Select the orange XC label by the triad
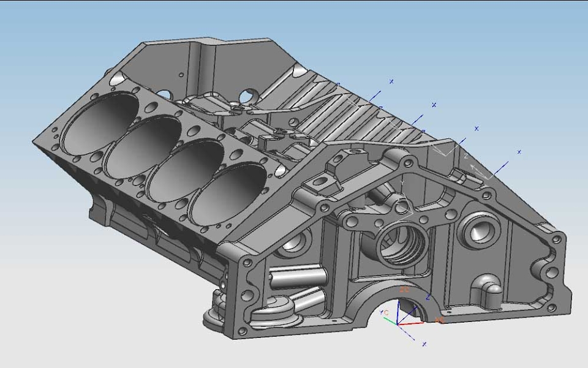 [439, 320]
